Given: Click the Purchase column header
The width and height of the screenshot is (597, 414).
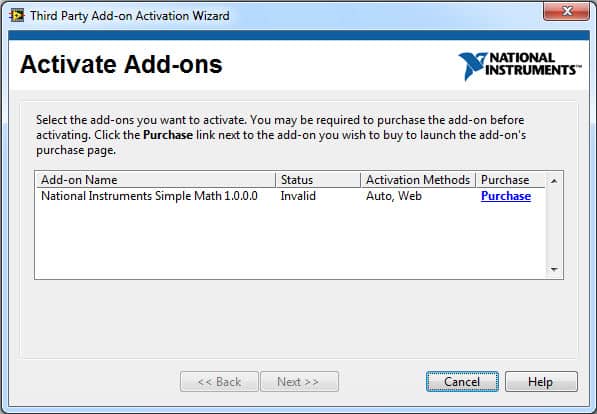Looking at the screenshot, I should pos(511,180).
